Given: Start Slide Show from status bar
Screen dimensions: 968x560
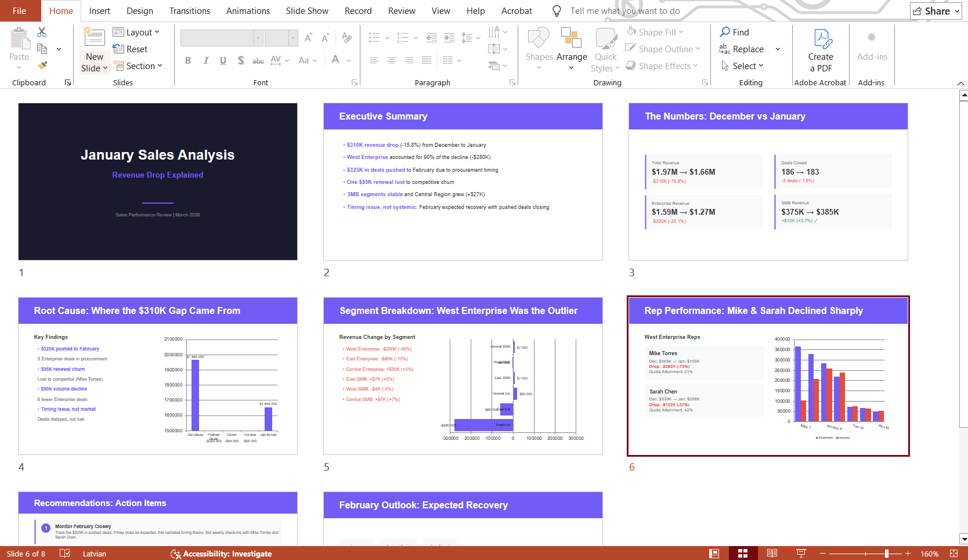Looking at the screenshot, I should coord(801,553).
